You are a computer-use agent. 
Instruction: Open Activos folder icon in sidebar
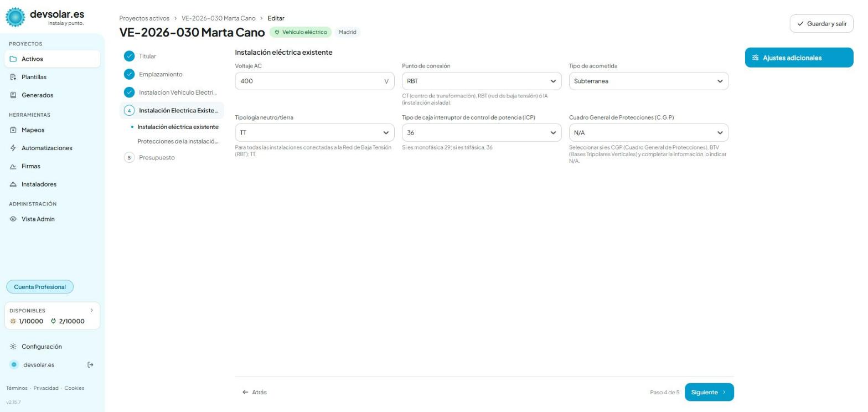(x=14, y=59)
